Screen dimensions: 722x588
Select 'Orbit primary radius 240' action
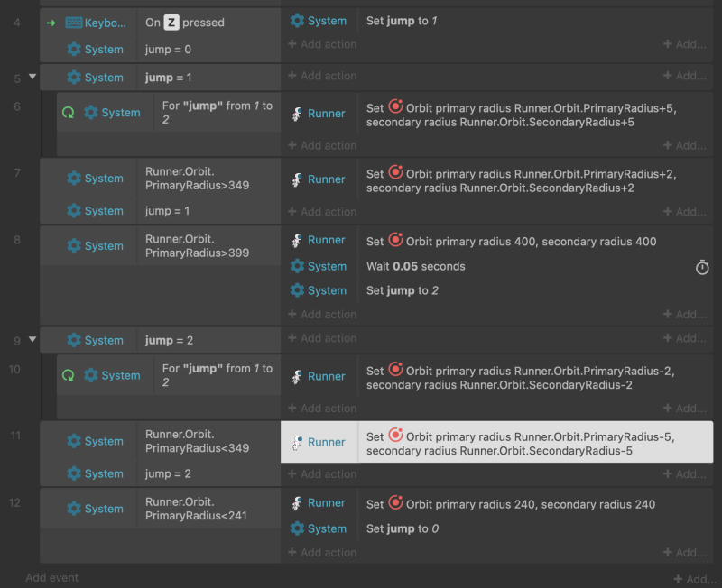511,504
